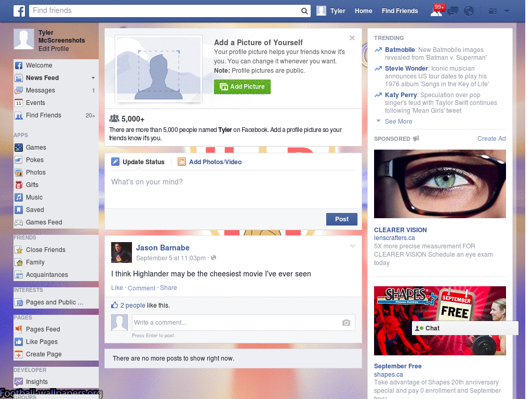Click the Shapes September Free ad image
The height and width of the screenshot is (399, 532).
440,321
